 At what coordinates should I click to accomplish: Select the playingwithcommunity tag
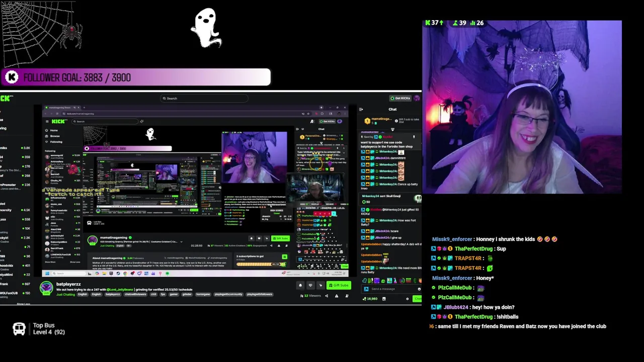click(x=228, y=295)
